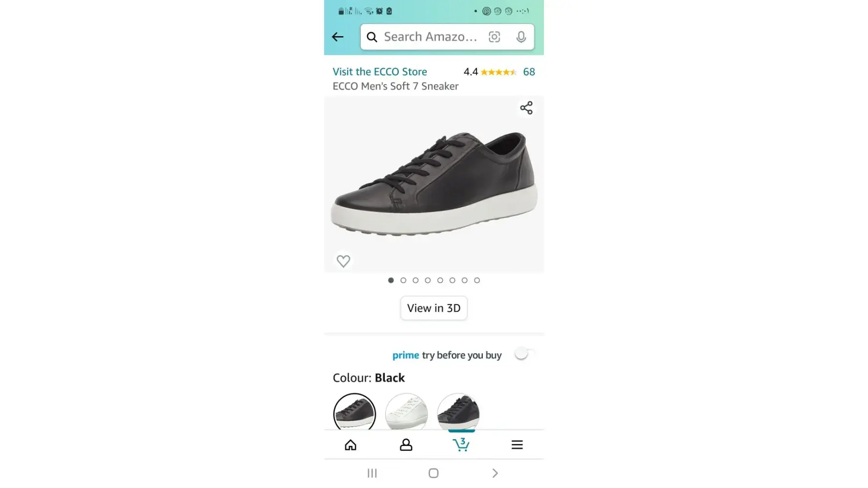The image size is (868, 488).
Task: Add sneaker to wishlist with heart icon
Action: coord(343,261)
